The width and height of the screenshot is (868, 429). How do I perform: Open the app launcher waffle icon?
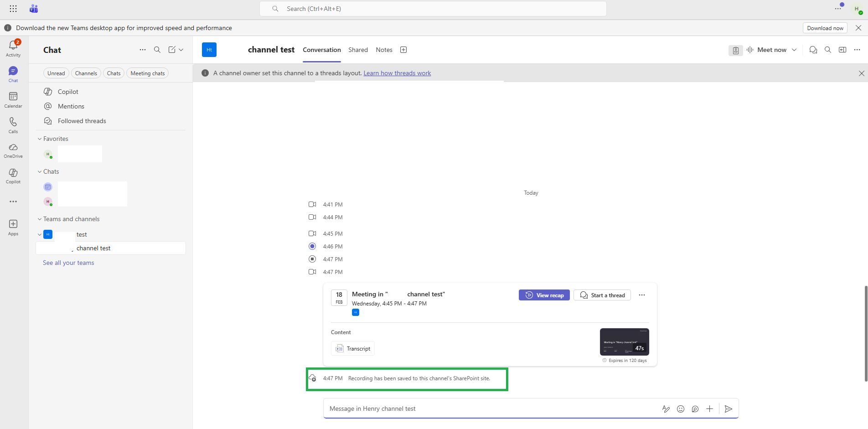pyautogui.click(x=13, y=9)
